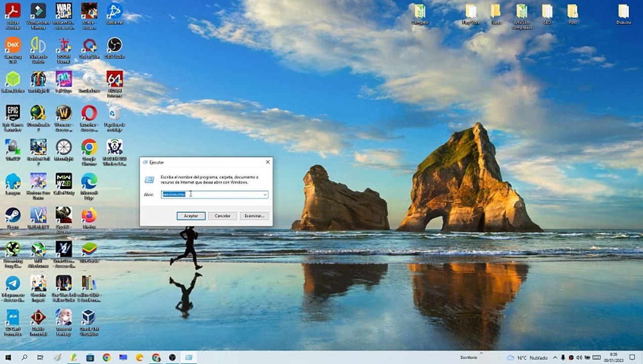Open the weather widget 16°C Nublado

527,357
